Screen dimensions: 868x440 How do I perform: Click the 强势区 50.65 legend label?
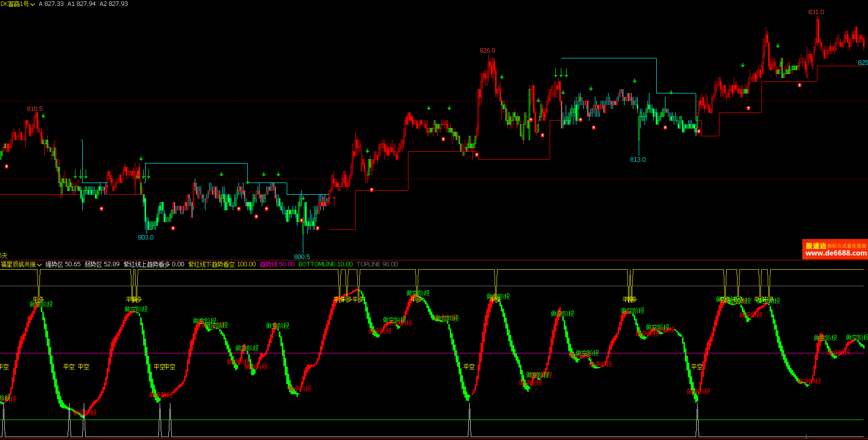coord(63,264)
